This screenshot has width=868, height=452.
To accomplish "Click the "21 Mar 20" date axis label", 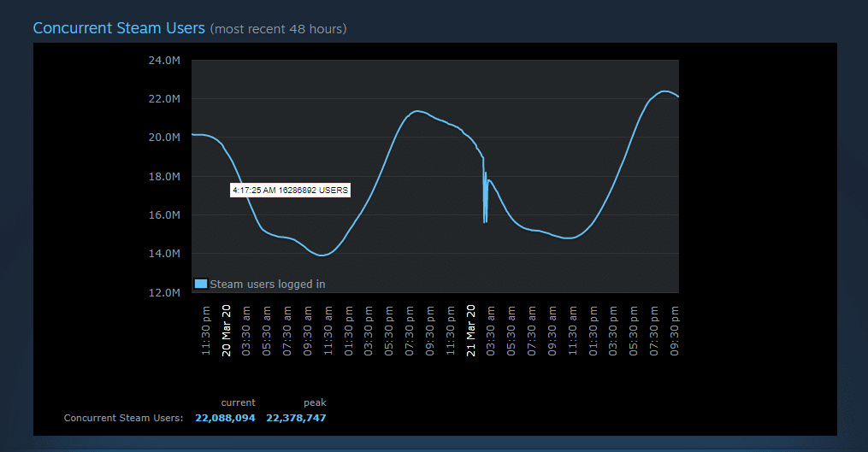I will 470,329.
